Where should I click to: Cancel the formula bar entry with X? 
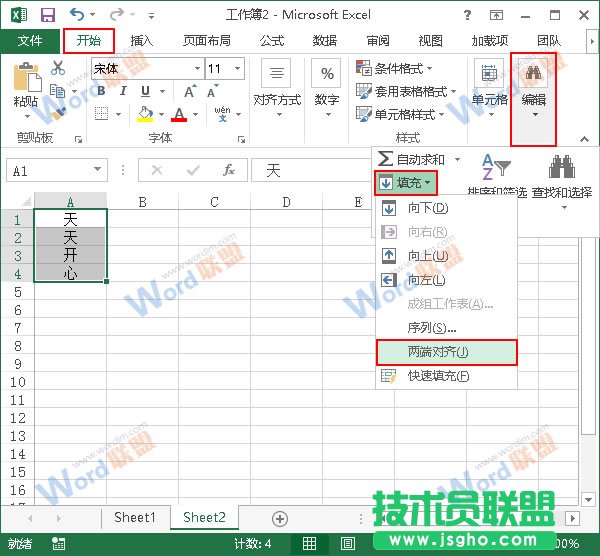coord(157,170)
